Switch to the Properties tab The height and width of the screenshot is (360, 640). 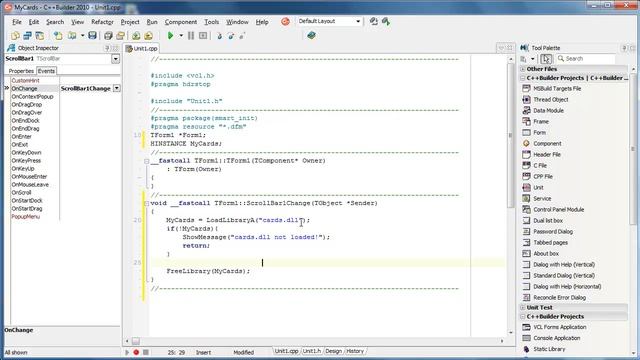pyautogui.click(x=21, y=71)
